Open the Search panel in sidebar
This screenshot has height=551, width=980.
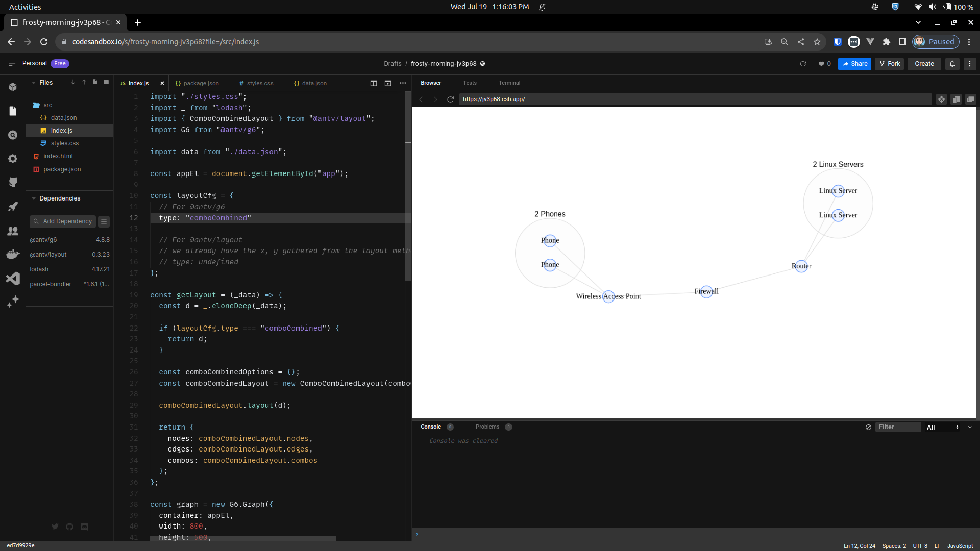tap(13, 135)
